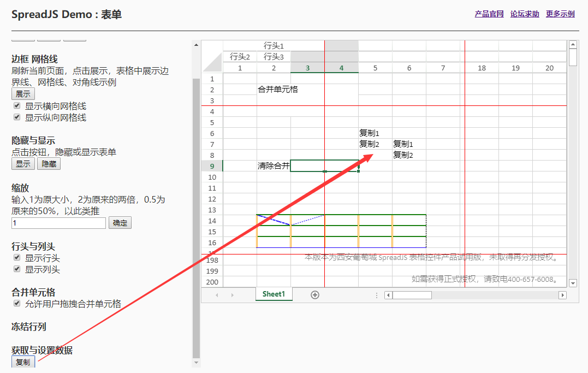The width and height of the screenshot is (588, 373).
Task: Toggle 显示横向网格线 checkbox
Action: click(x=17, y=106)
